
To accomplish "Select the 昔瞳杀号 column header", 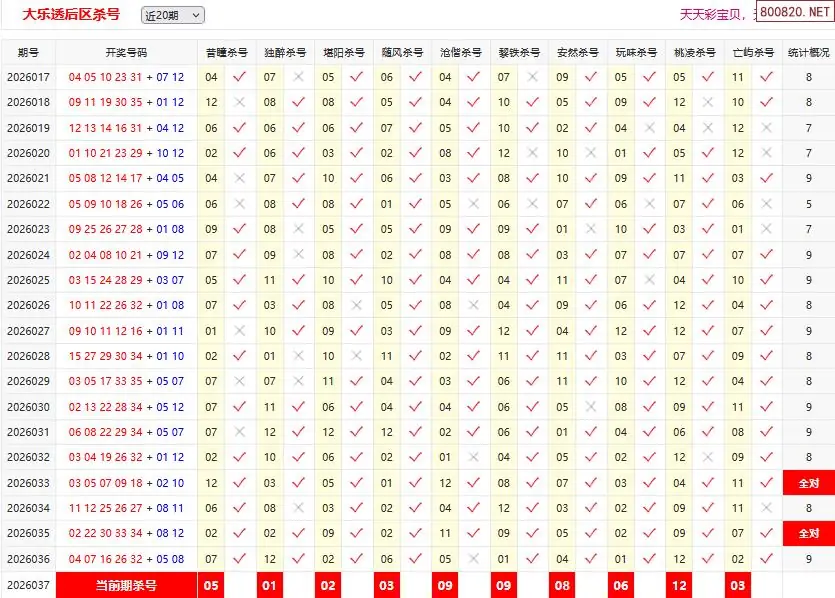I will (225, 52).
